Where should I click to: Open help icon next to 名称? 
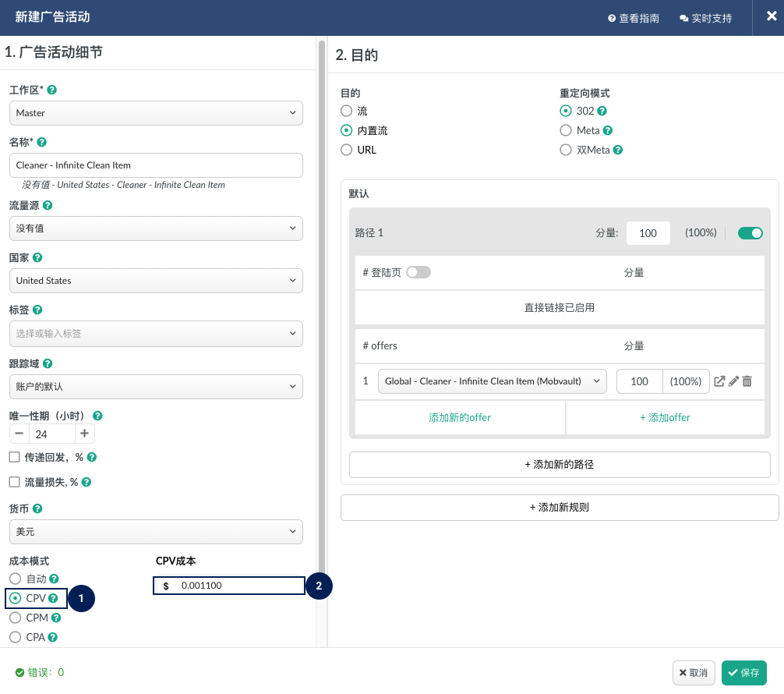tap(42, 142)
